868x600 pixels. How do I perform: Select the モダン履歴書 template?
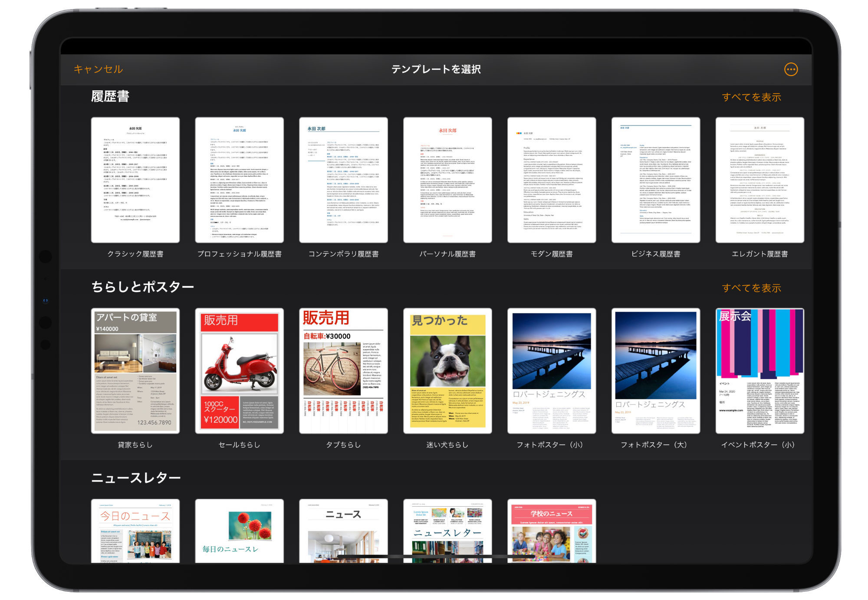tap(552, 180)
